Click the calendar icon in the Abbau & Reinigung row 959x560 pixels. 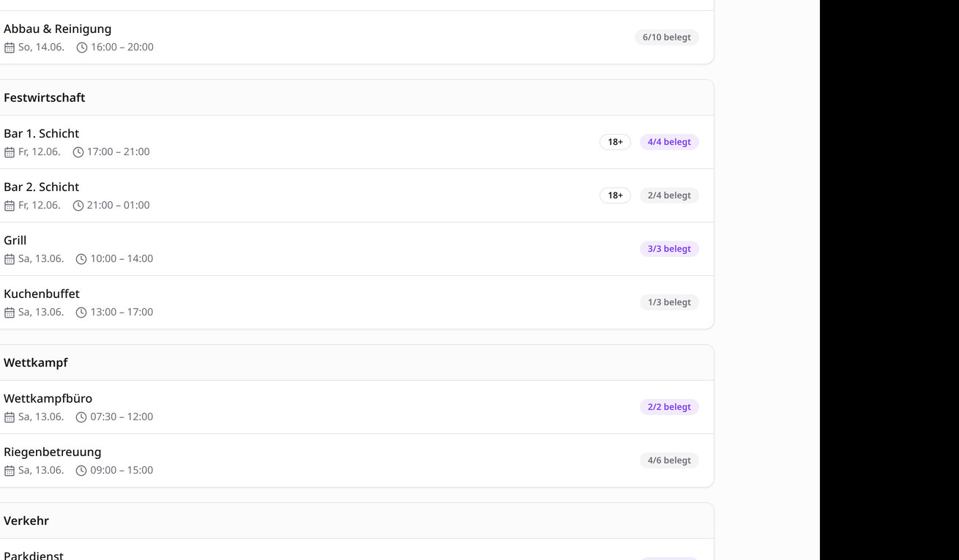(x=9, y=48)
